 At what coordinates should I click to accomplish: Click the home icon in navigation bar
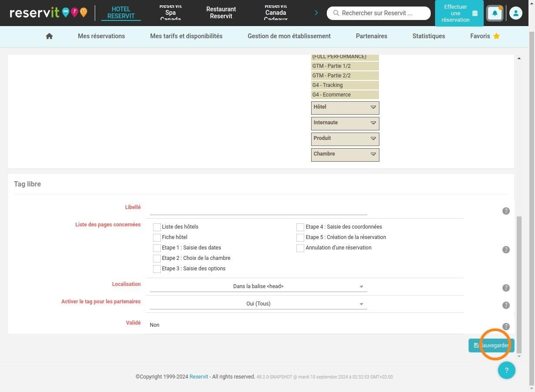pyautogui.click(x=49, y=36)
